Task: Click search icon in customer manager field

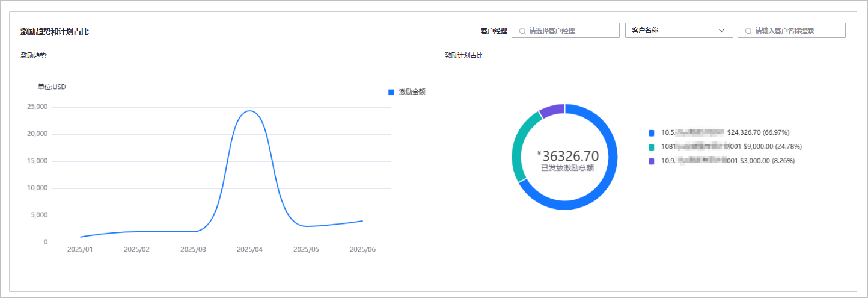Action: [522, 31]
